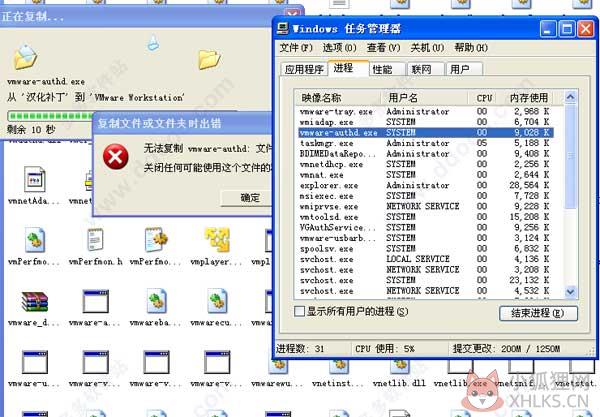Image resolution: width=600 pixels, height=417 pixels.
Task: Sort by 映像名称 column header
Action: pos(337,98)
